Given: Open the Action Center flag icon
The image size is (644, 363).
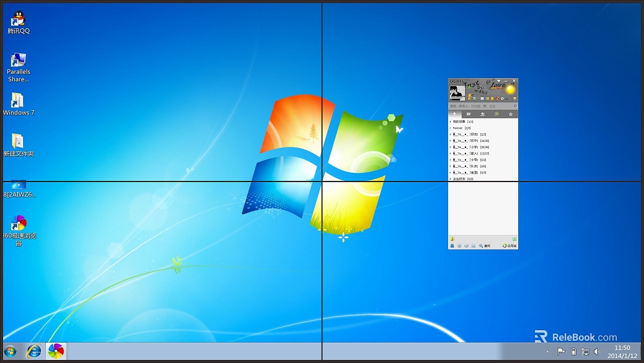Looking at the screenshot, I should [x=560, y=351].
